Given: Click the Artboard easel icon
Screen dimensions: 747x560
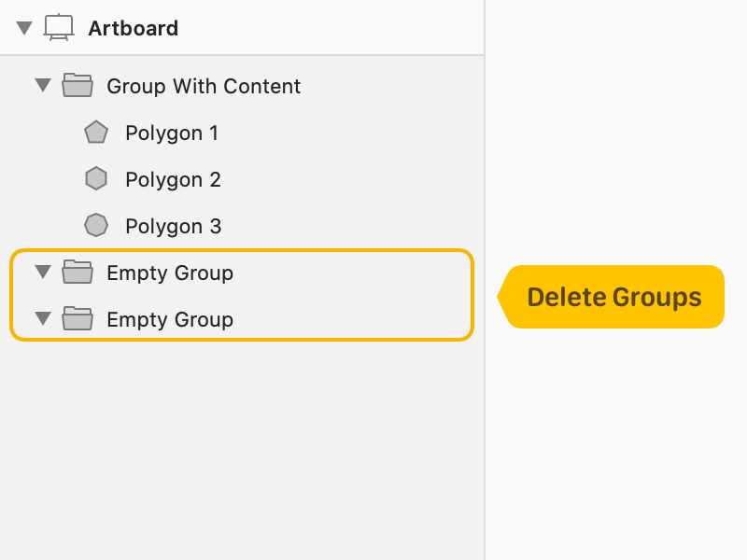Looking at the screenshot, I should pos(59,28).
